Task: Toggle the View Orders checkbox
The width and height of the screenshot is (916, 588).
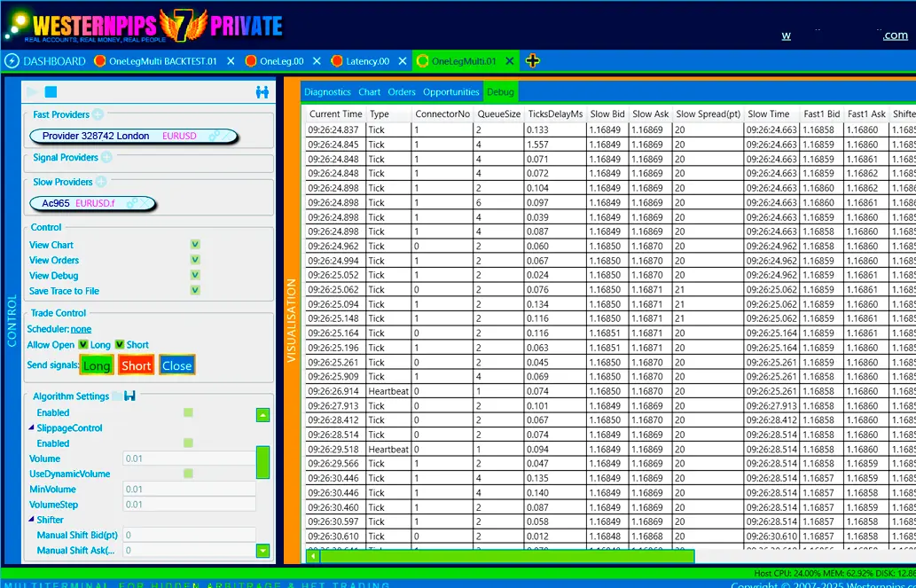Action: click(x=195, y=260)
